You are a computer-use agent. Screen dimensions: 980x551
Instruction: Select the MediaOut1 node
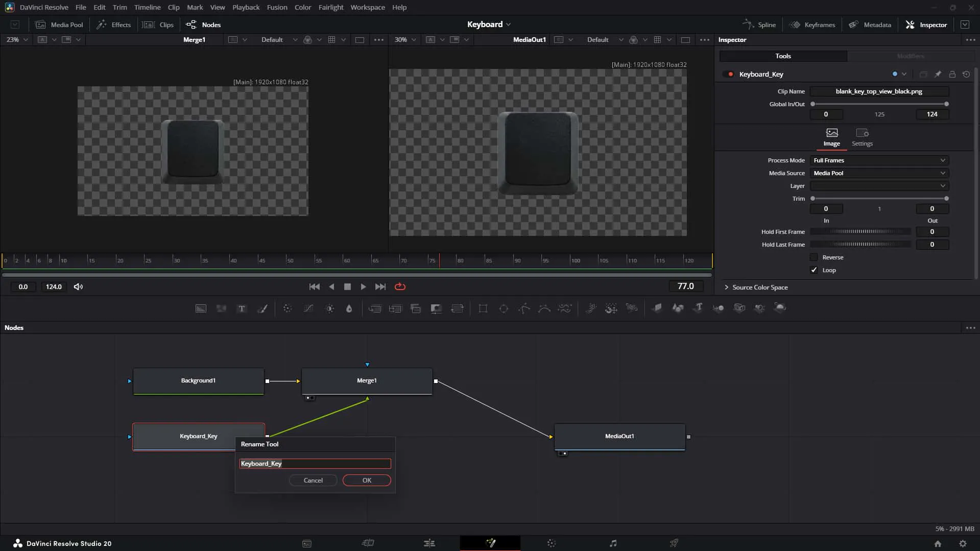coord(619,437)
